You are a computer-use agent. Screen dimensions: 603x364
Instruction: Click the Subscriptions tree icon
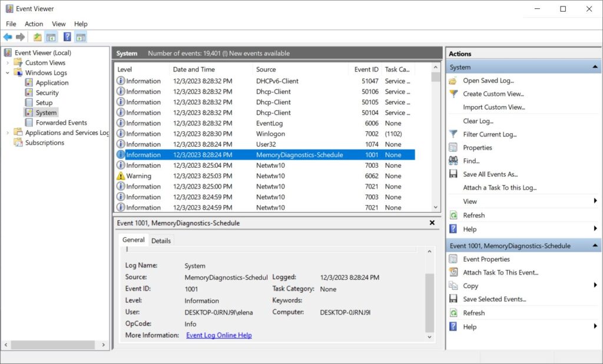click(x=18, y=143)
